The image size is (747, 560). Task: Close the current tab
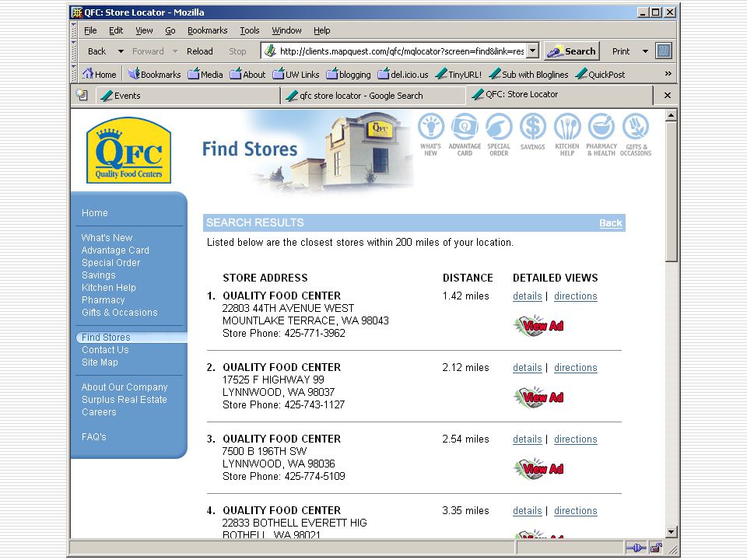pyautogui.click(x=668, y=95)
